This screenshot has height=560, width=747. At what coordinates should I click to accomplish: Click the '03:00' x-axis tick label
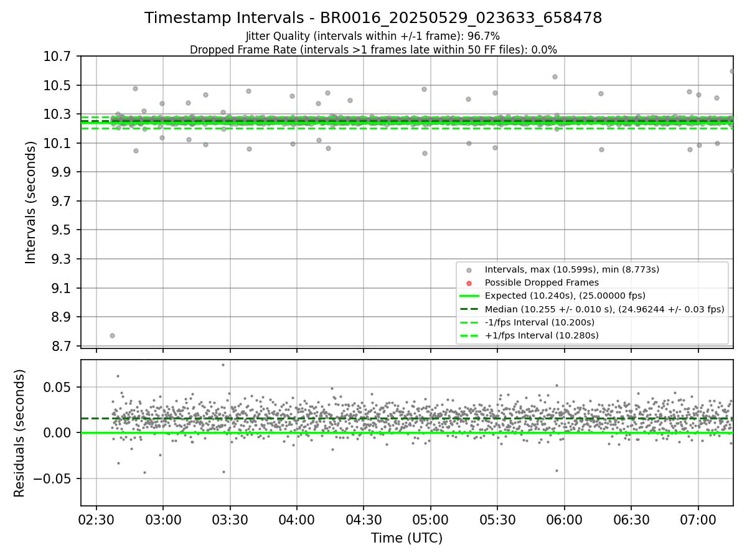163,520
